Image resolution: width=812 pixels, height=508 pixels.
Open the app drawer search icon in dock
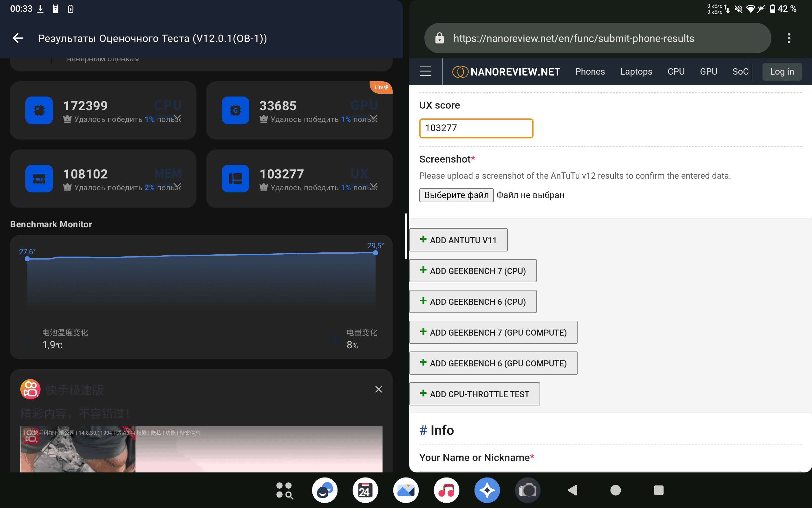click(x=284, y=490)
